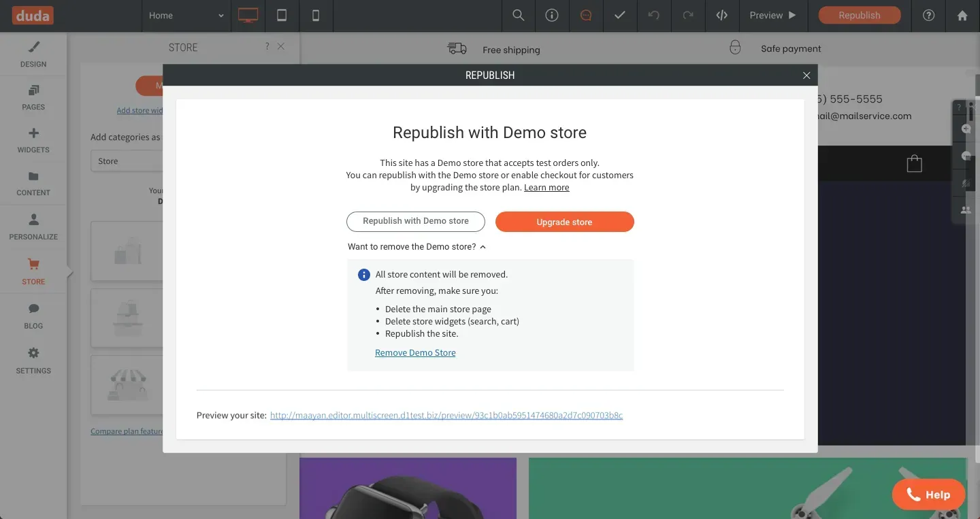
Task: Open the Widgets sidebar section
Action: (33, 140)
